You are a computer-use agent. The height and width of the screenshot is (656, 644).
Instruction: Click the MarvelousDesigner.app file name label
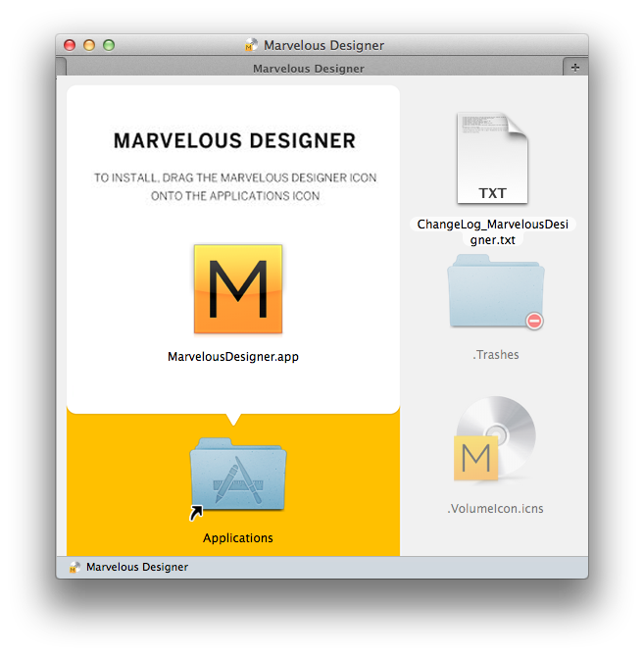click(233, 357)
